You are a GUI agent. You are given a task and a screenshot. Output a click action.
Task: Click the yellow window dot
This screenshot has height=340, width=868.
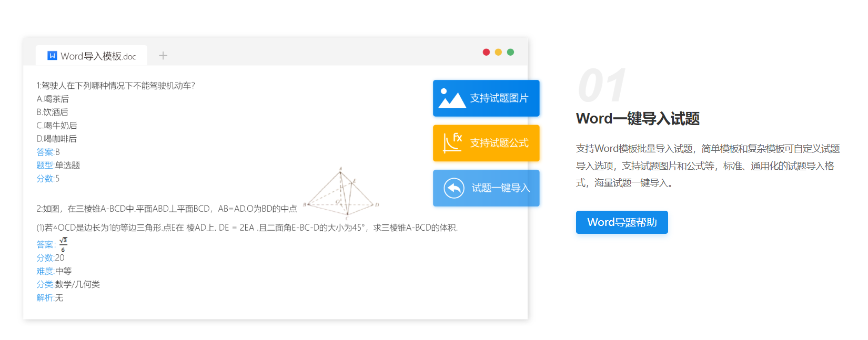coord(498,52)
